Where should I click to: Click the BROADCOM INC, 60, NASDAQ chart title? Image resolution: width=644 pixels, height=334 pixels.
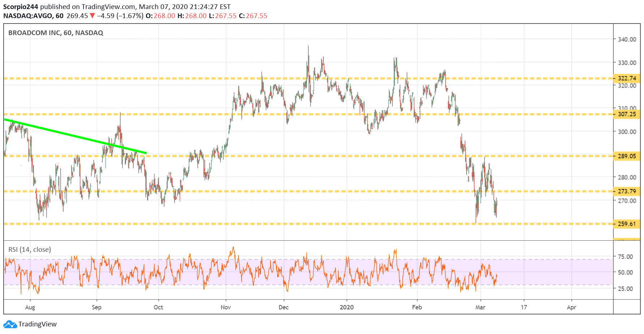(56, 33)
